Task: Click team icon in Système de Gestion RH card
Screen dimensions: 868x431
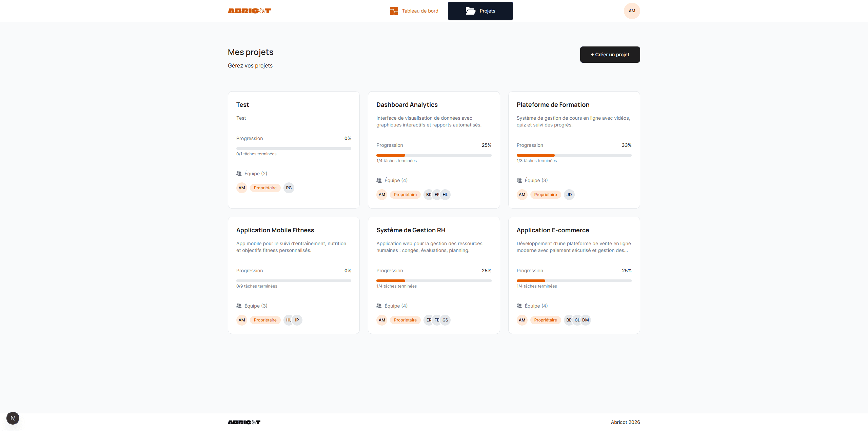Action: click(x=379, y=306)
